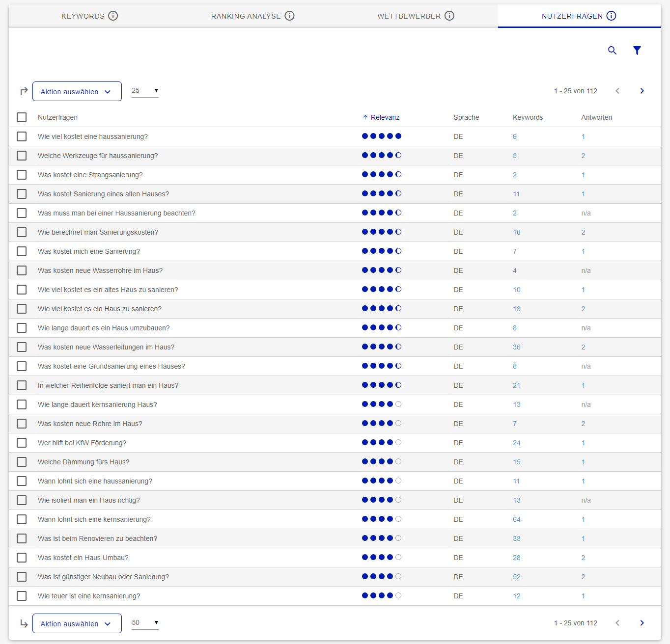Open bottom 'Aktion auswählen' dropdown
670x644 pixels.
click(x=77, y=623)
